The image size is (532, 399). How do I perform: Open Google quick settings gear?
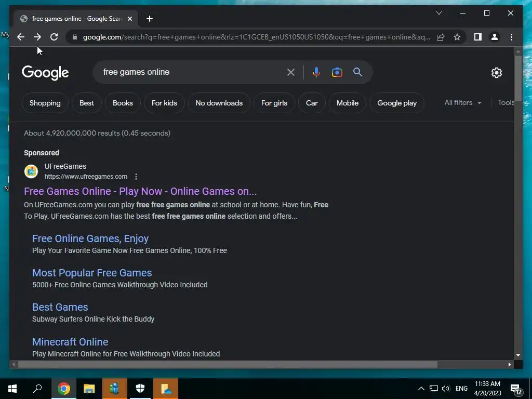496,73
